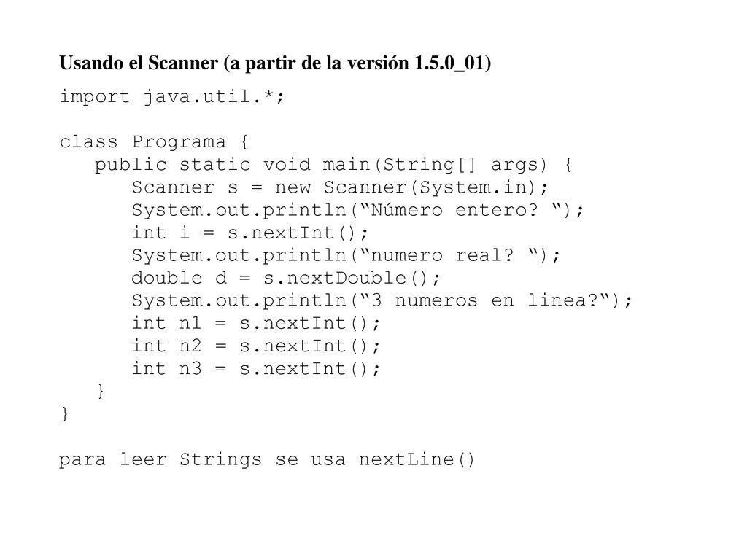
Task: Click the word 'nextLine()' in the footer note
Action: pos(417,460)
